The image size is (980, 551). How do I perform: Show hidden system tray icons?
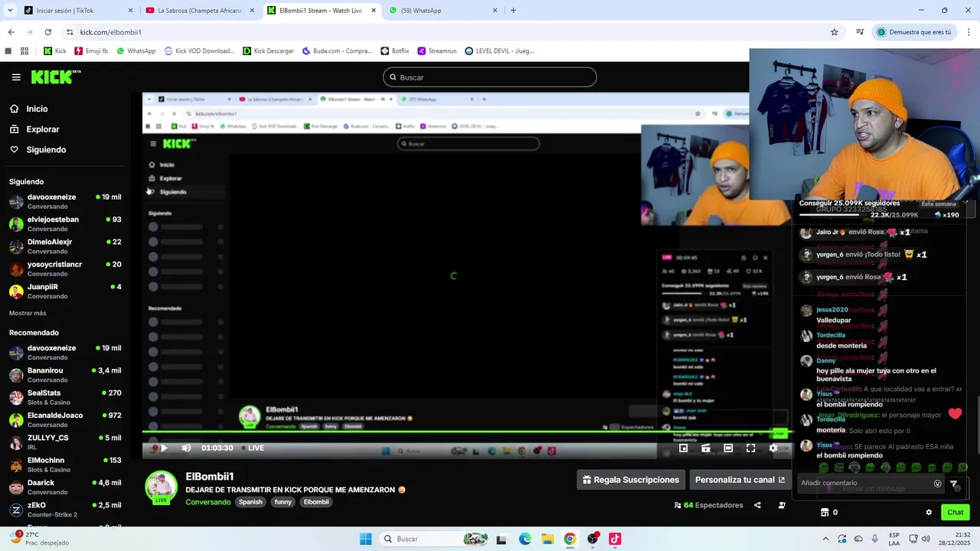825,539
